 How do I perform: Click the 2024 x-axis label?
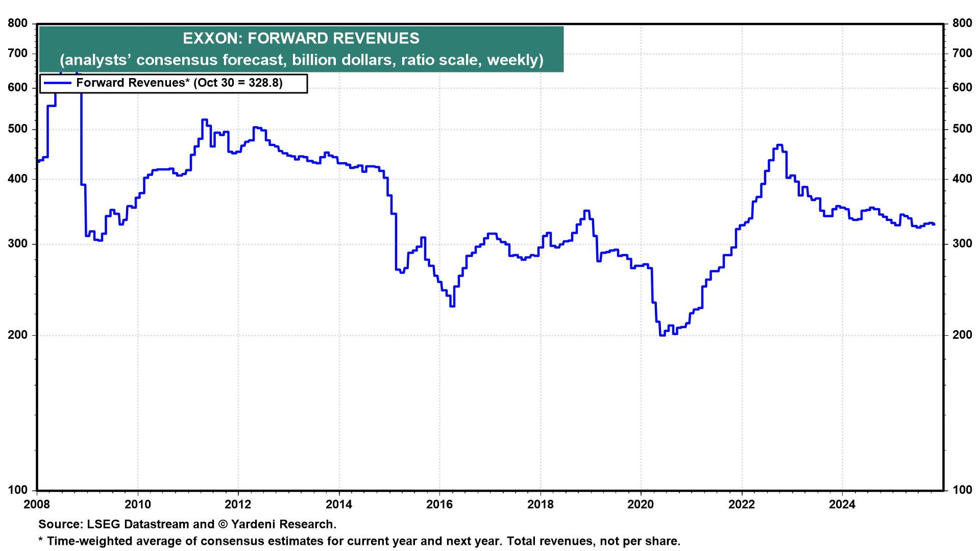[842, 505]
